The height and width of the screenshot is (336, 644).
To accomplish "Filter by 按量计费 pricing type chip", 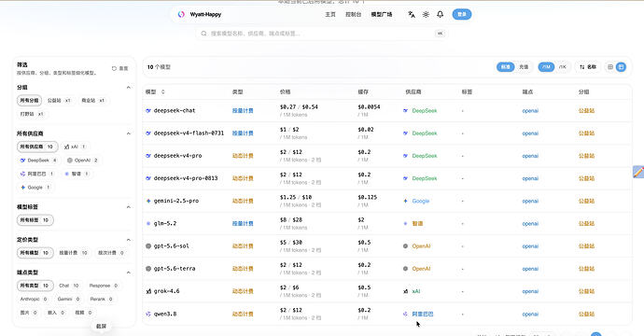I will click(73, 253).
